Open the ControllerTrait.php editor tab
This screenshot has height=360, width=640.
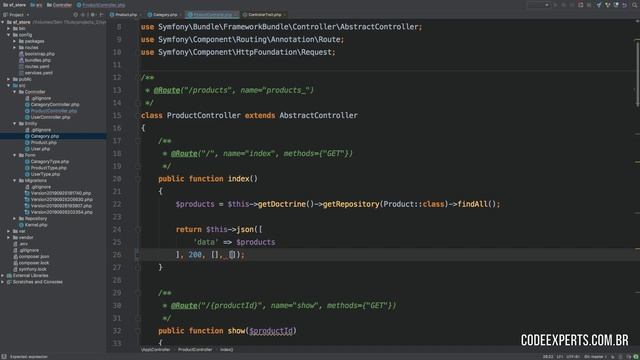tap(264, 15)
